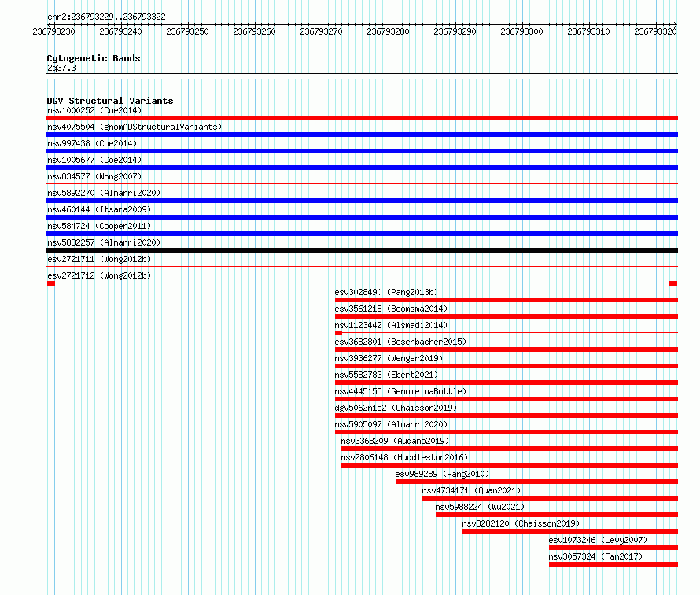Screen dimensions: 700x595
Task: Click the black bar under nsv5832257
Action: 362,250
